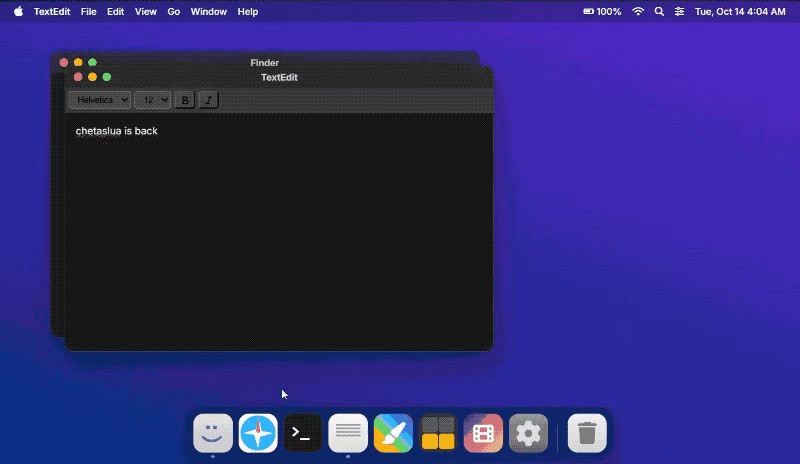Open the Trash in the dock
The width and height of the screenshot is (800, 464).
tap(587, 433)
